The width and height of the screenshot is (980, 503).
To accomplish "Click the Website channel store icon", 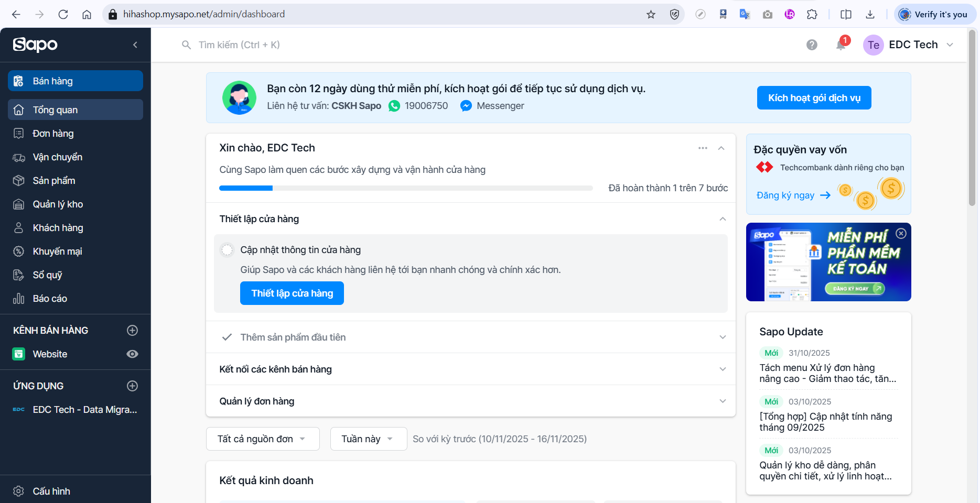I will click(x=19, y=354).
